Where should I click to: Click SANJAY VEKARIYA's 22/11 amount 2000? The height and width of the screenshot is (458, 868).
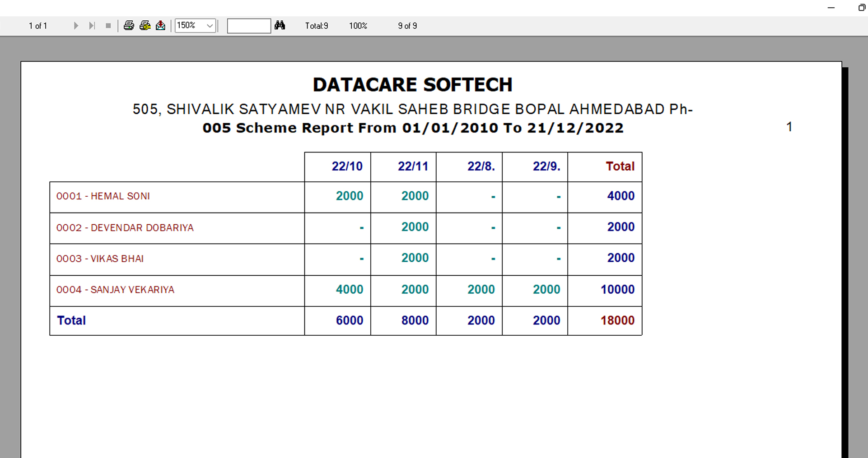click(415, 290)
